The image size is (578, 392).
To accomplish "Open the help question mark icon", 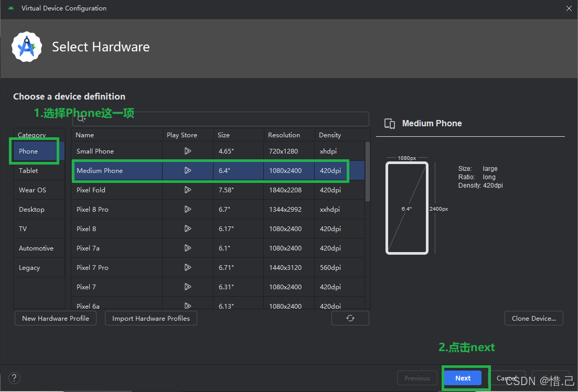I will (14, 378).
